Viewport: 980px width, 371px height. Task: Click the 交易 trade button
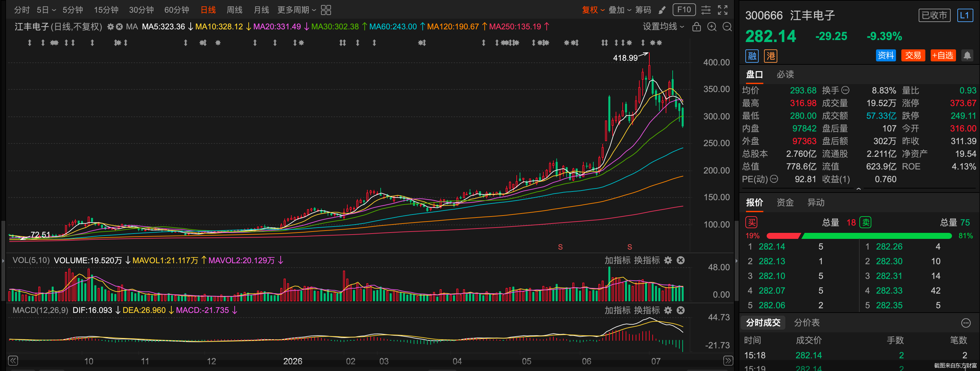point(913,56)
